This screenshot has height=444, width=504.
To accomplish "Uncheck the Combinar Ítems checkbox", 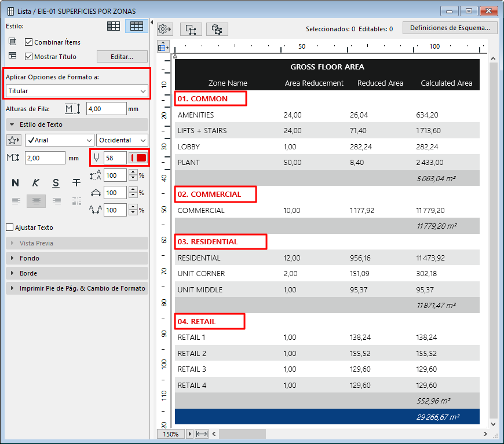I will (x=29, y=42).
